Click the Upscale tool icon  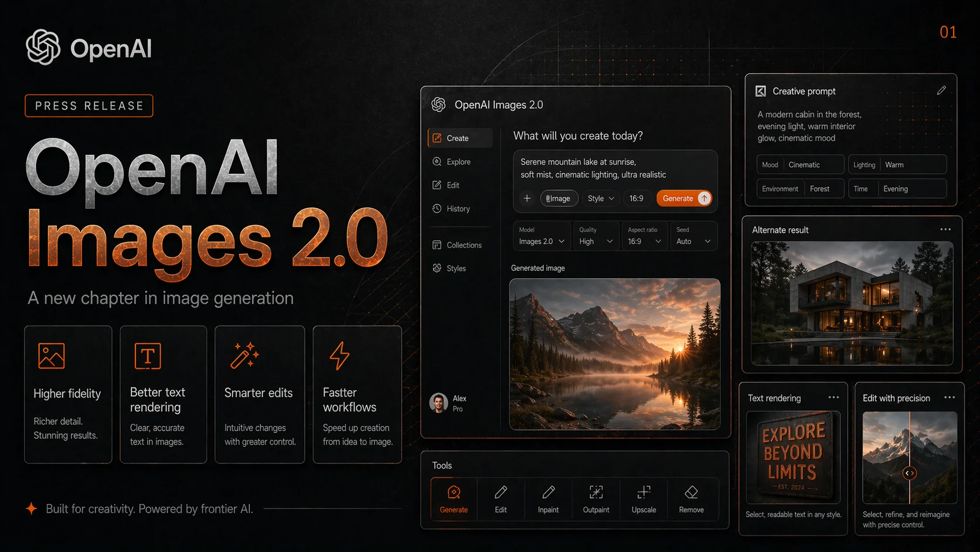pos(644,493)
